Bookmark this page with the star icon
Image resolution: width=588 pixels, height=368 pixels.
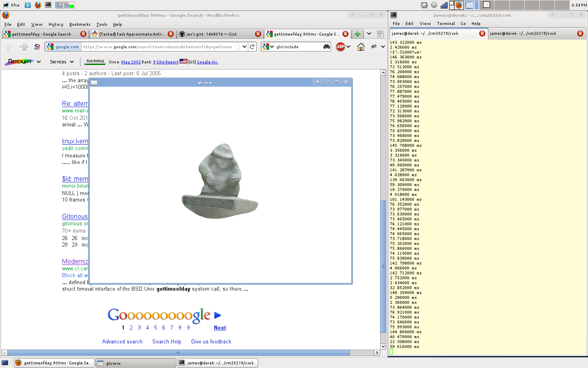click(x=237, y=47)
